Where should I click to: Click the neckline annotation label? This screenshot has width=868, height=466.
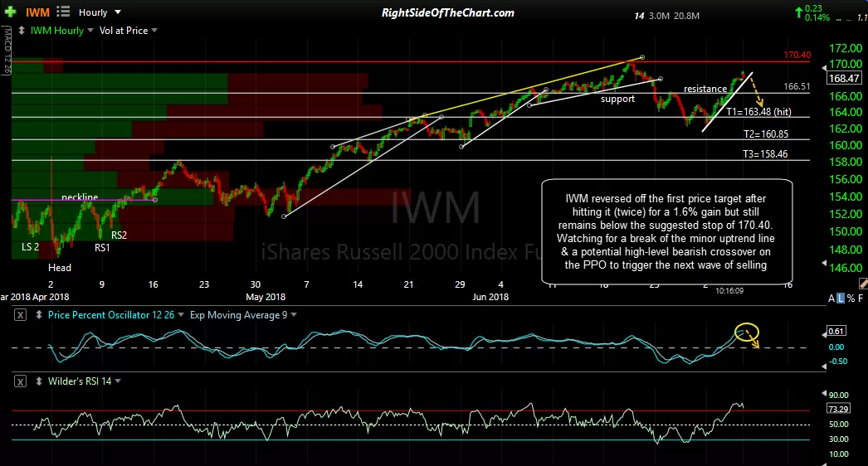click(80, 197)
